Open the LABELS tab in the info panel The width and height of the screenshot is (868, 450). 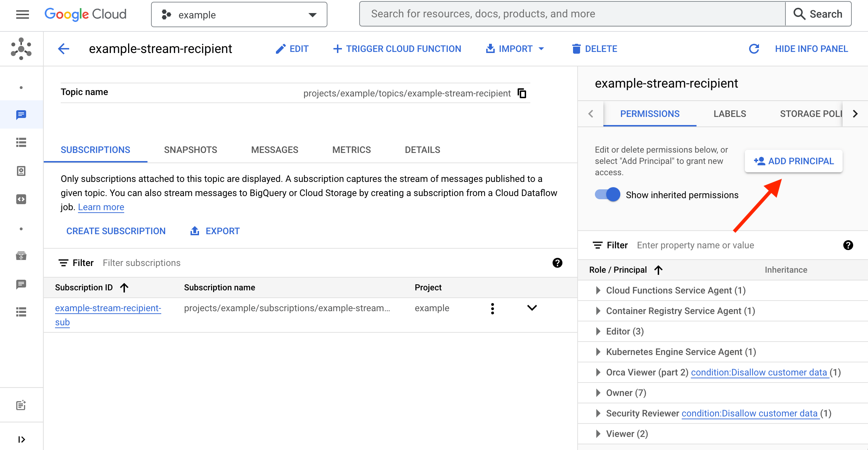tap(729, 113)
